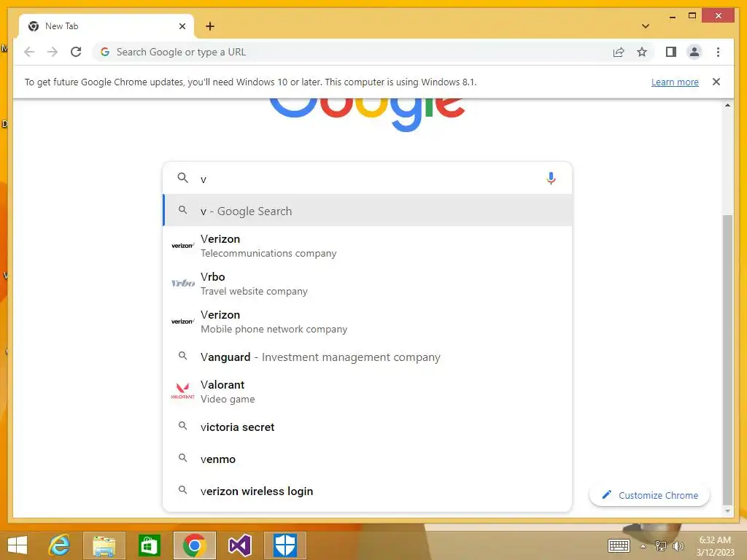Click into the Google search box
747x560 pixels.
click(368, 179)
